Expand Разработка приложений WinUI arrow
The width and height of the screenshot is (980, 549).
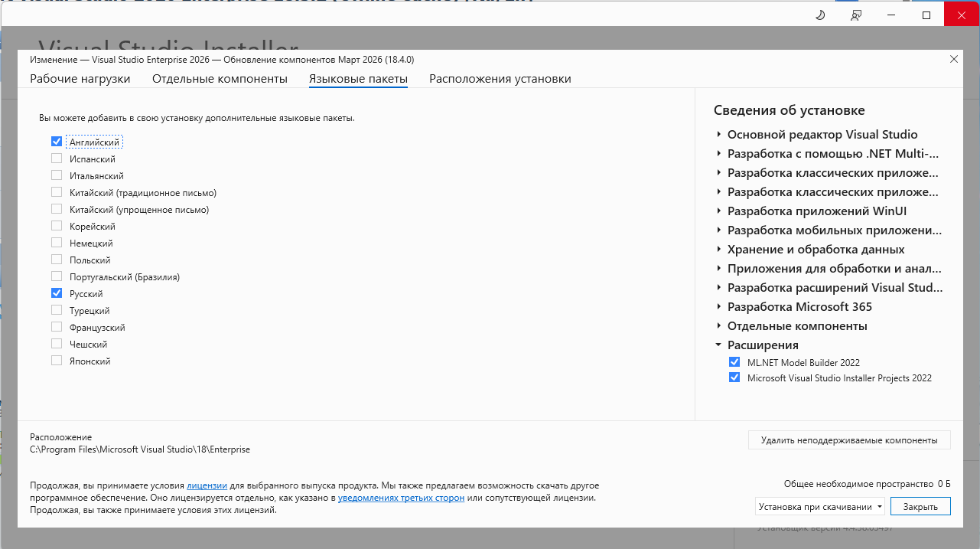[719, 211]
